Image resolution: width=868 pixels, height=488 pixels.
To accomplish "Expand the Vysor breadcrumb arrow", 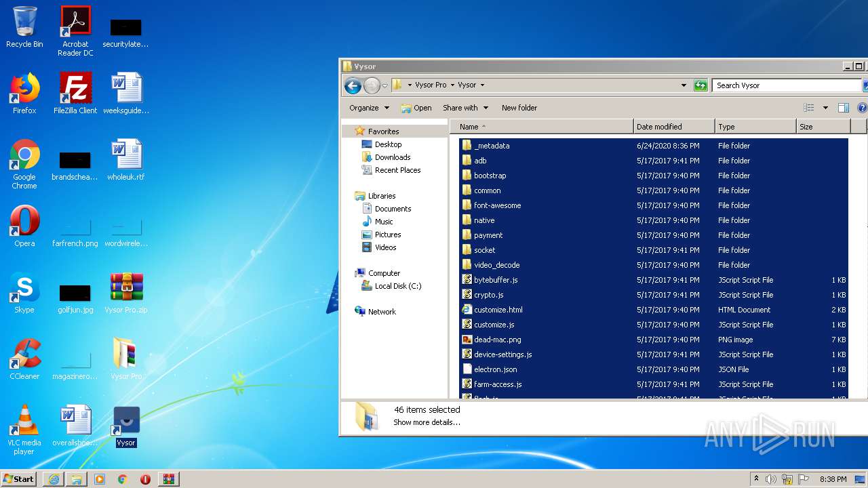I will pyautogui.click(x=482, y=85).
